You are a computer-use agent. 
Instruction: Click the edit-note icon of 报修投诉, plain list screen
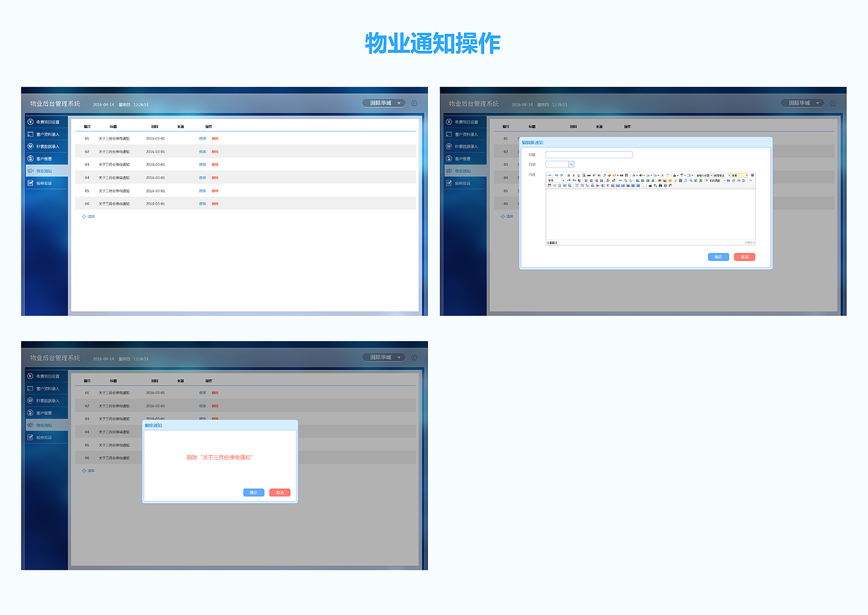click(x=30, y=183)
